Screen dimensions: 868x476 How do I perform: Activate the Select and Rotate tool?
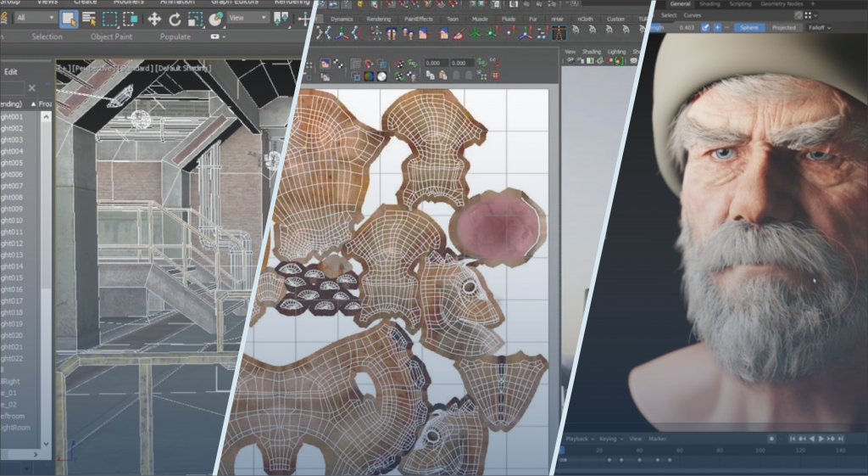coord(175,18)
